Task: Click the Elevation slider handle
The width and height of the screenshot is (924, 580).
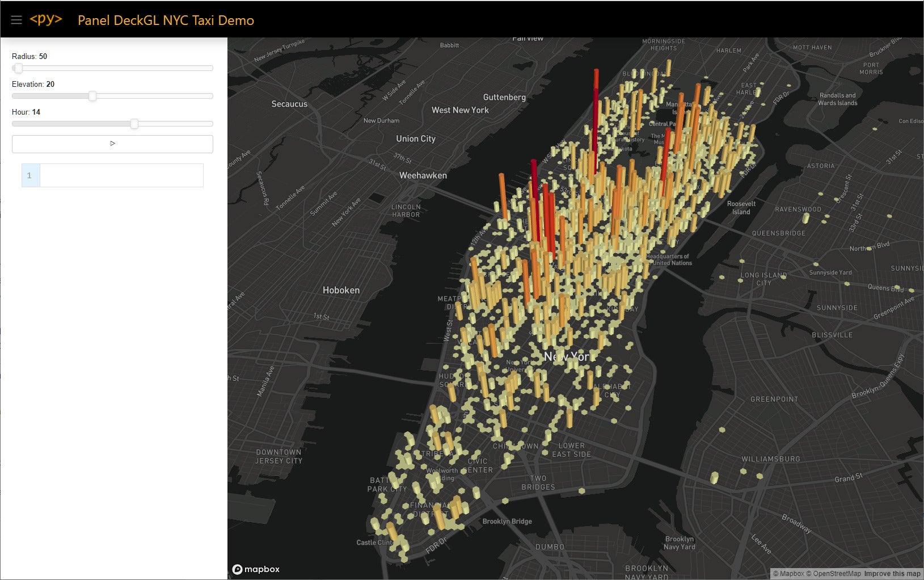Action: tap(92, 96)
